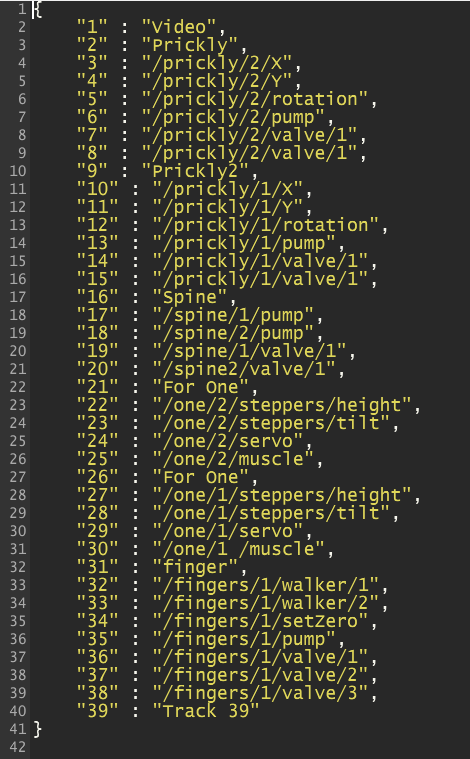Click the closing brace on line 41
Image resolution: width=470 pixels, height=759 pixels.
point(38,729)
